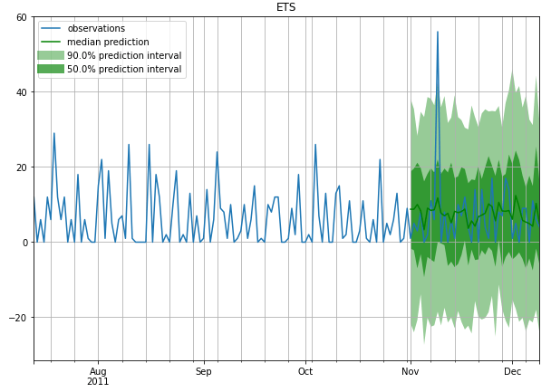Click the −20 tick label on y-axis
Image resolution: width=551 pixels, height=392 pixels.
(17, 318)
